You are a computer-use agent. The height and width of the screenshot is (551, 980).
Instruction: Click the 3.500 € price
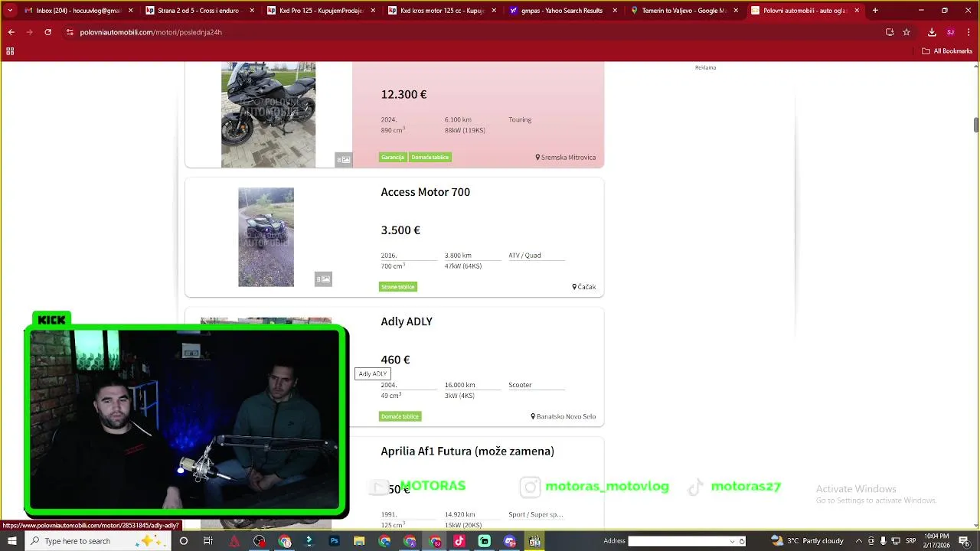click(400, 230)
